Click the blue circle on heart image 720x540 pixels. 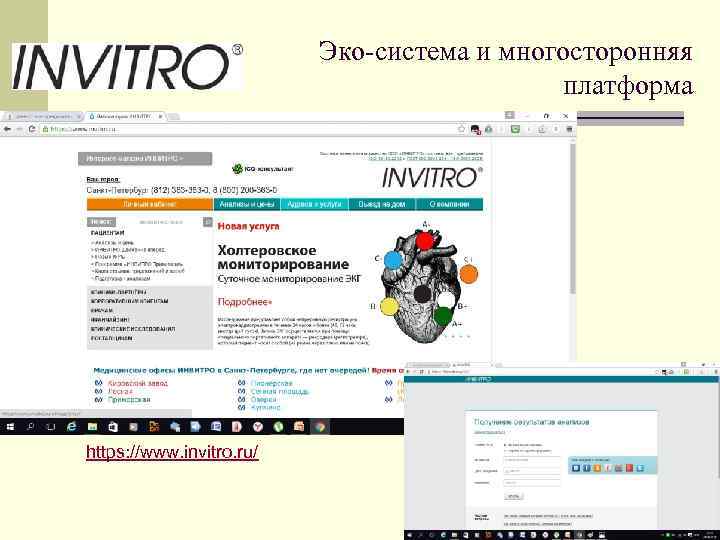393,260
